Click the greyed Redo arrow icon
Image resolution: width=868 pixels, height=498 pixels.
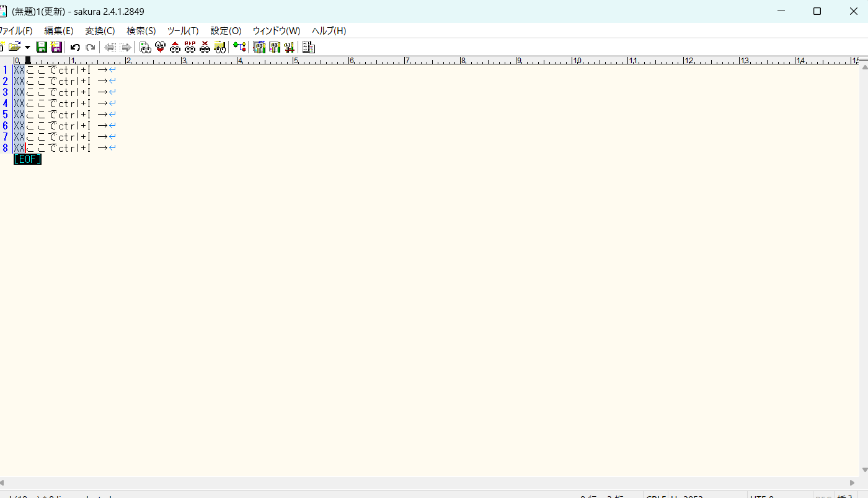pos(91,47)
